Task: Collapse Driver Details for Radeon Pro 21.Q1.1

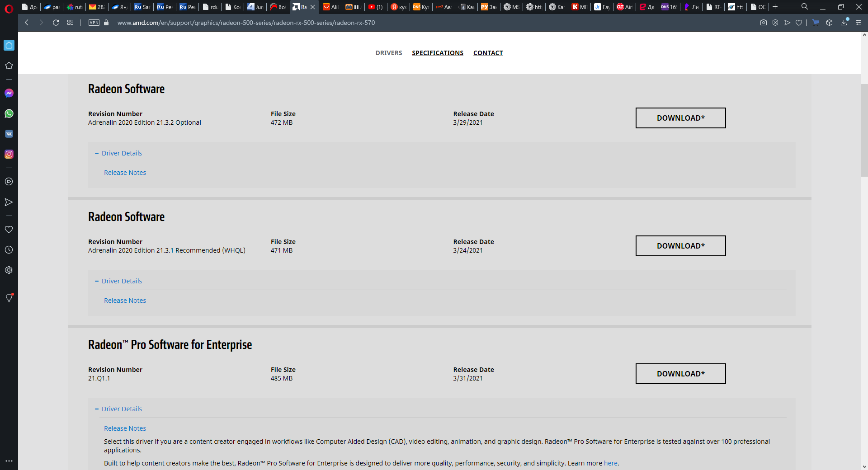Action: pyautogui.click(x=118, y=409)
